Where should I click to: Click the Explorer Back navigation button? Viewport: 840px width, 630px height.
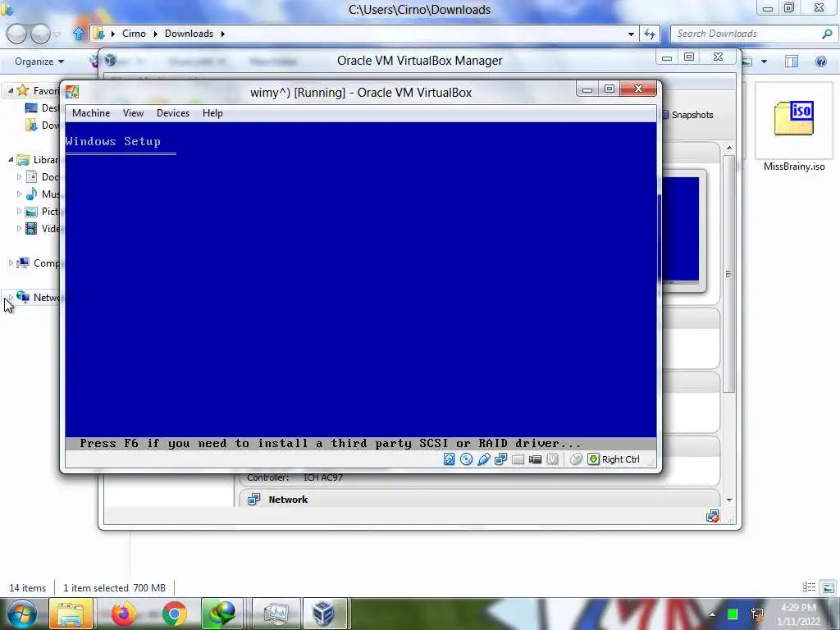(x=16, y=34)
